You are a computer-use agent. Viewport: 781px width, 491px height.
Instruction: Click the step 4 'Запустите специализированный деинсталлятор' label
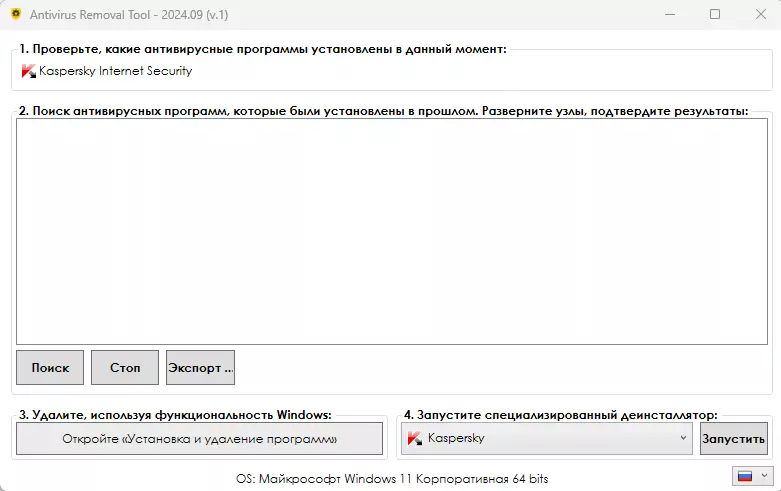[560, 414]
